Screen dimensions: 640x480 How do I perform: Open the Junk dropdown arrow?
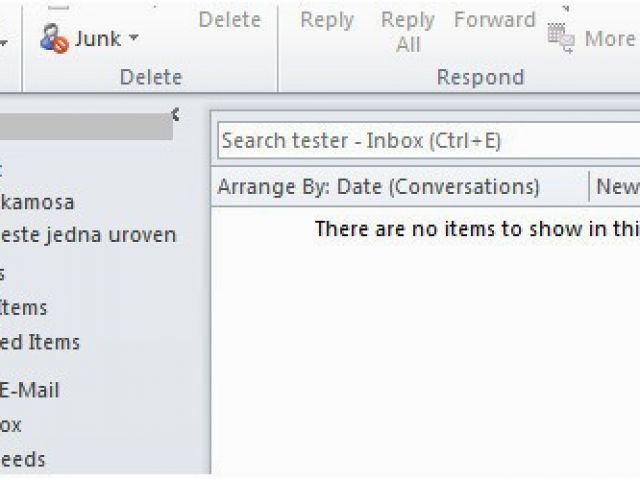pos(133,38)
